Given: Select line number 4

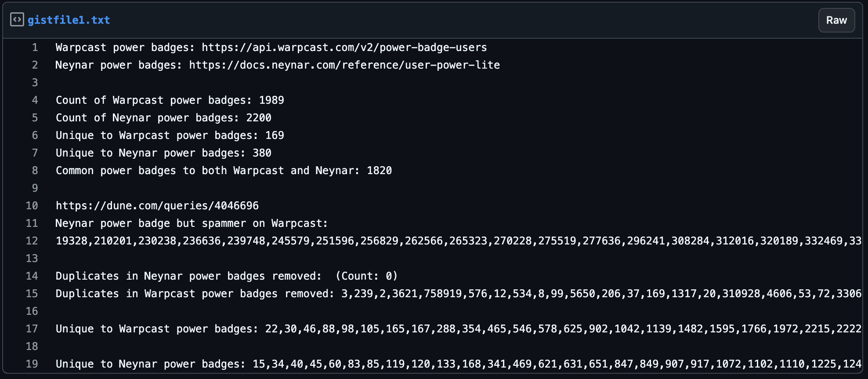Looking at the screenshot, I should pos(35,100).
